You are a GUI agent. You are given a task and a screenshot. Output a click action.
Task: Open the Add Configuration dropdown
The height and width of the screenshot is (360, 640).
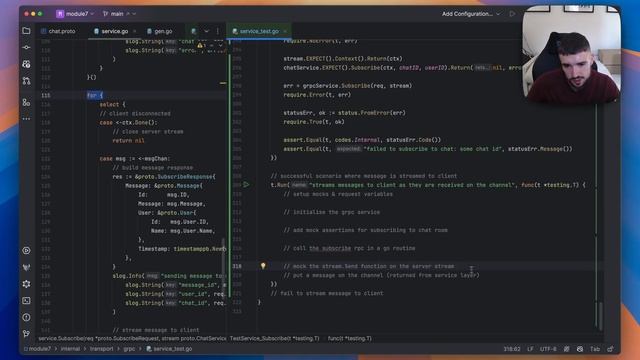pos(471,14)
